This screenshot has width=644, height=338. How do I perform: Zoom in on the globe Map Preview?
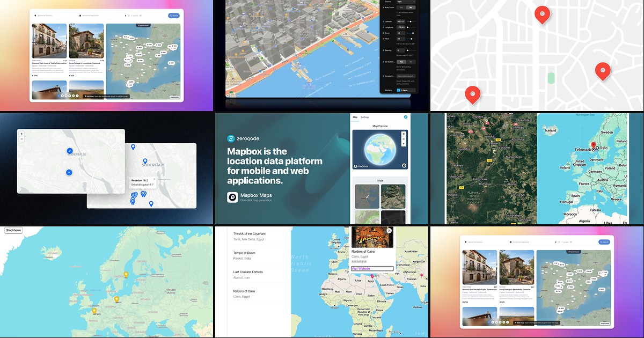point(404,134)
